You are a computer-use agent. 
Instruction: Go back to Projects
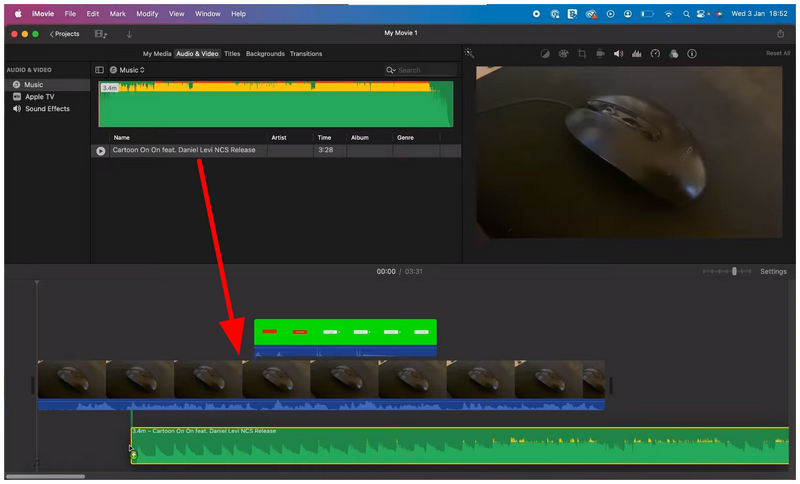click(64, 34)
